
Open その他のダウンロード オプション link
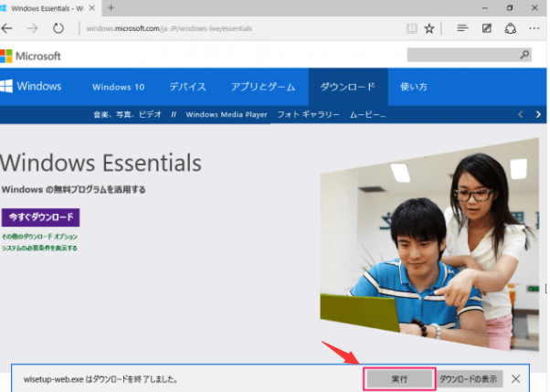pos(39,237)
